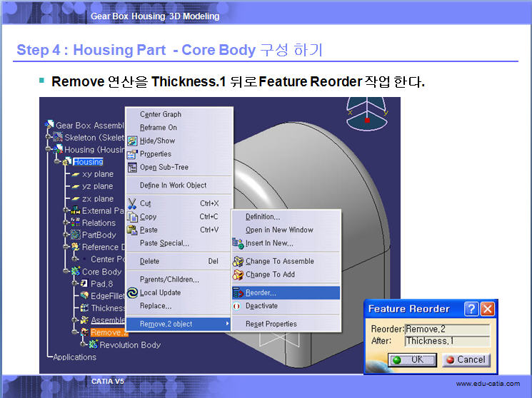Click the Hide/Show icon in context menu
Screen dimensions: 532x398
pos(132,141)
